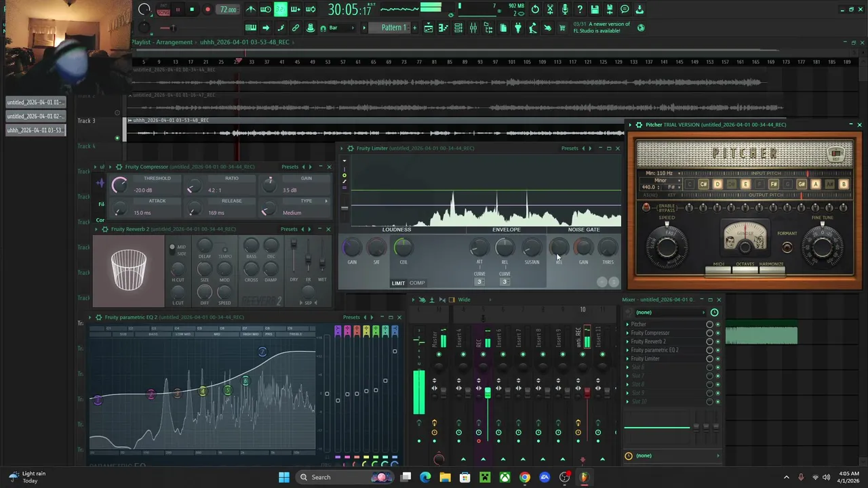Toggle the Fruity Compressor slot enable switch

[x=717, y=333]
